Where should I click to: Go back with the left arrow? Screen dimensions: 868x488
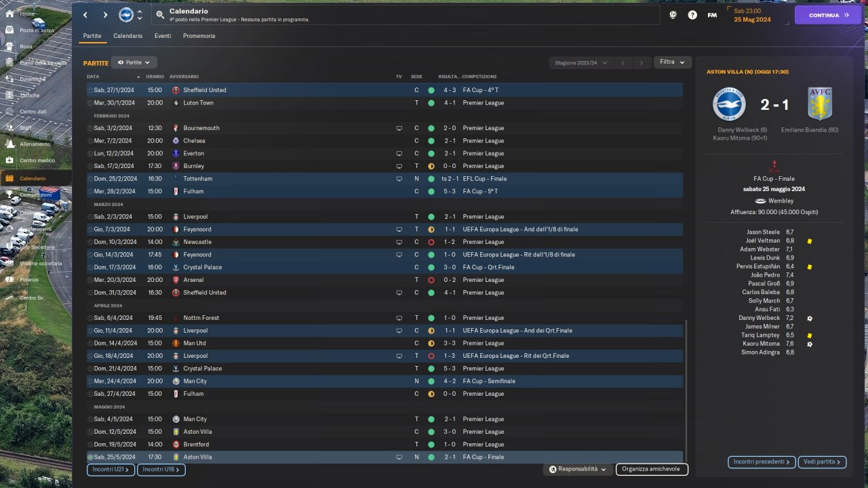click(85, 15)
